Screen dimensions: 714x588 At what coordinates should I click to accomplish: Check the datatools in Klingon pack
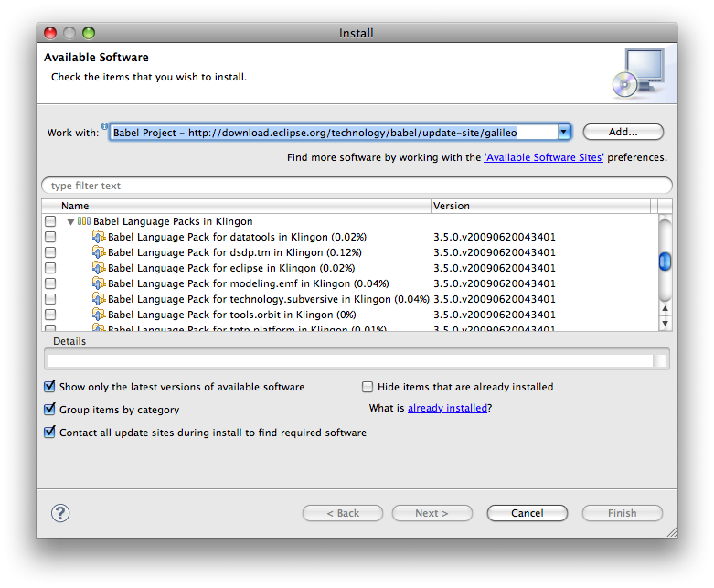point(50,237)
